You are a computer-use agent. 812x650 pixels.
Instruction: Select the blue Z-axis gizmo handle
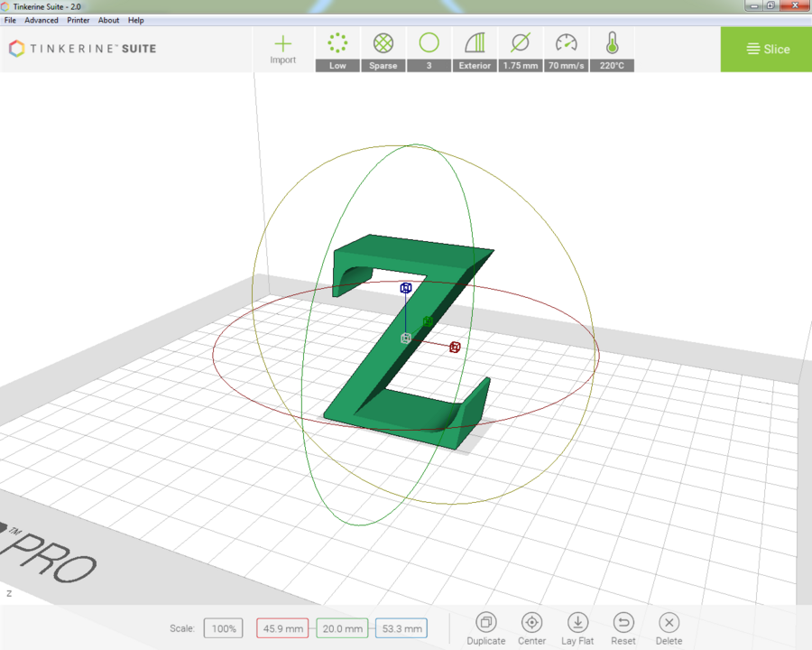[x=406, y=287]
